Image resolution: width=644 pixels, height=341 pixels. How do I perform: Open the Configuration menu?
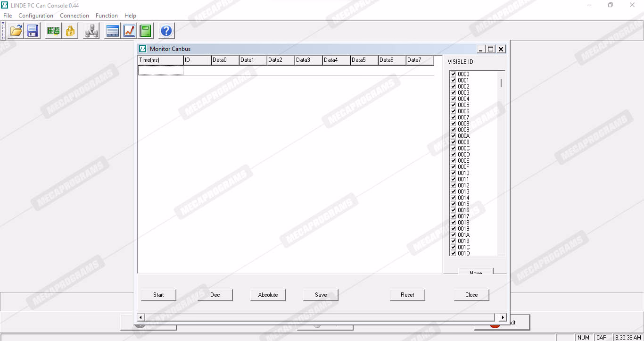(x=36, y=16)
